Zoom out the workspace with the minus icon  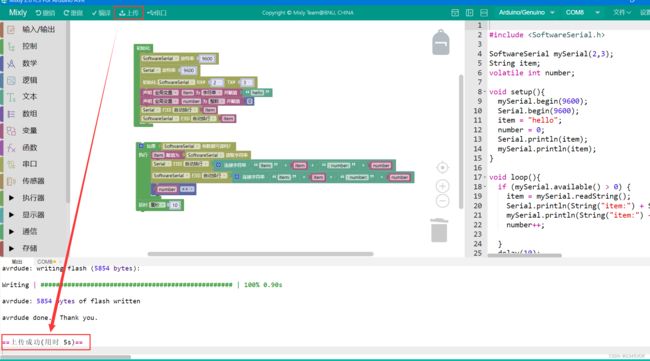pyautogui.click(x=442, y=201)
